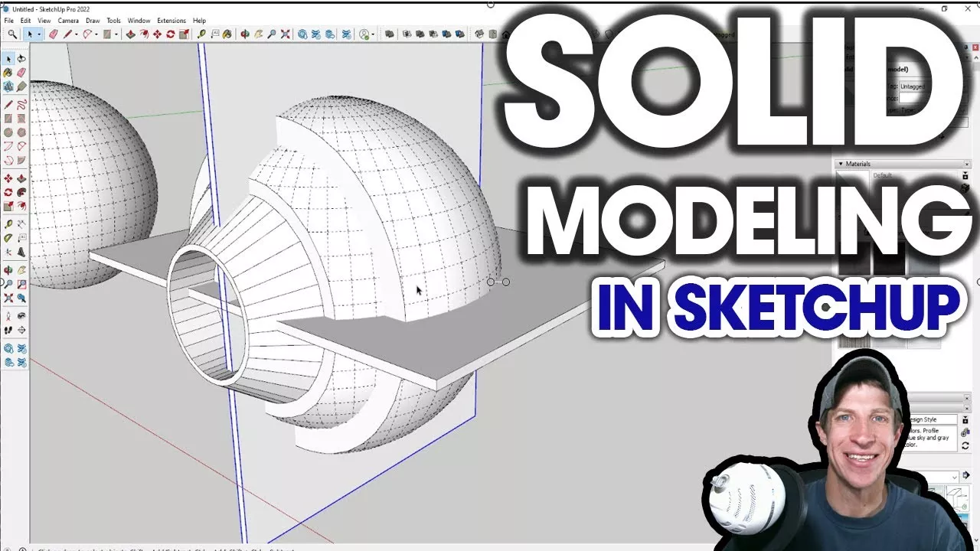Select the Circle tool in left toolbar
Viewport: 980px width, 551px height.
(8, 132)
